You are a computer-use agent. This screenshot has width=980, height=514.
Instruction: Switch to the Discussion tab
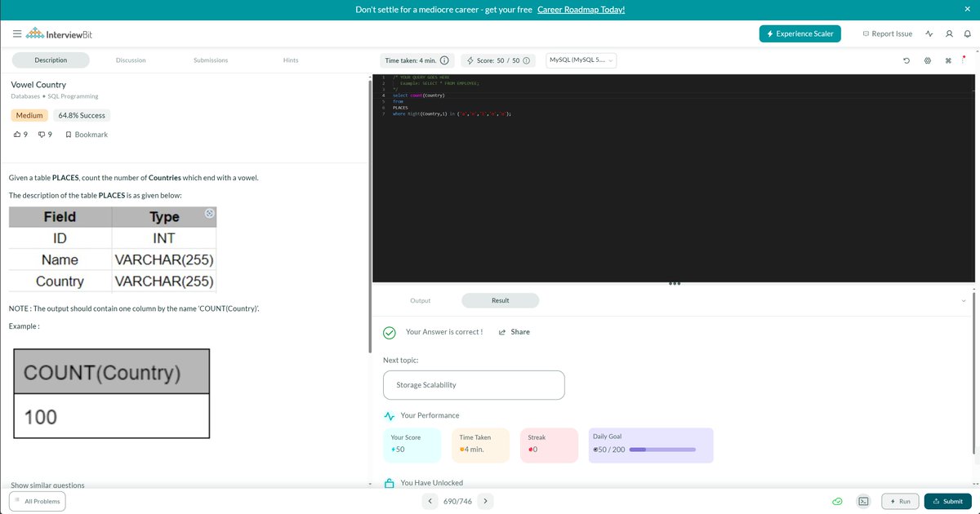click(131, 60)
